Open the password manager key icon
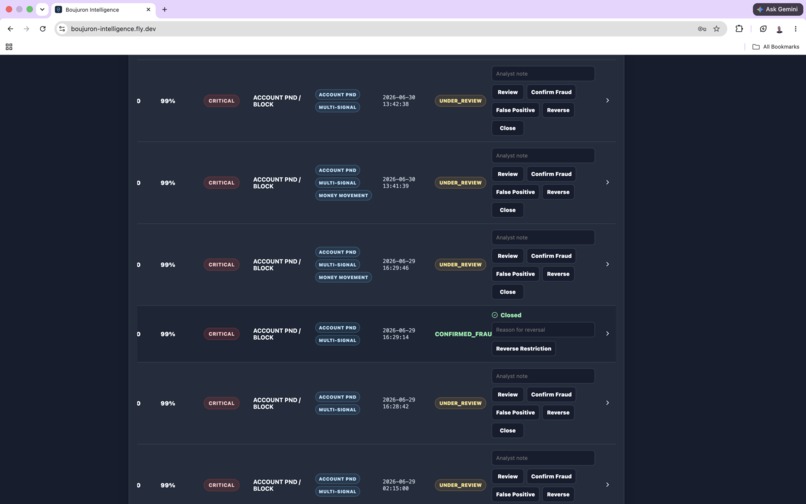 (x=702, y=29)
